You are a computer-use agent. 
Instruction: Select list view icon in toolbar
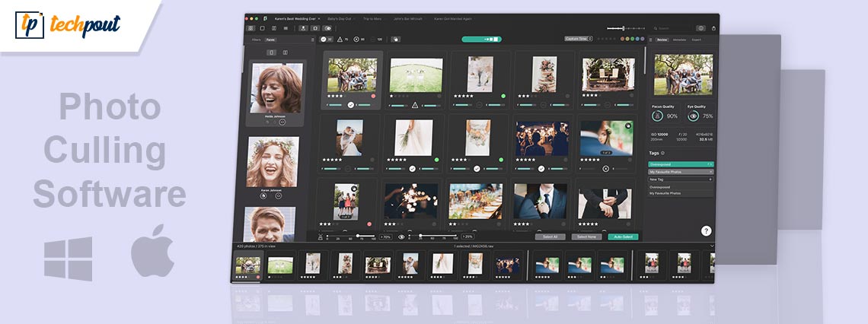pyautogui.click(x=286, y=28)
